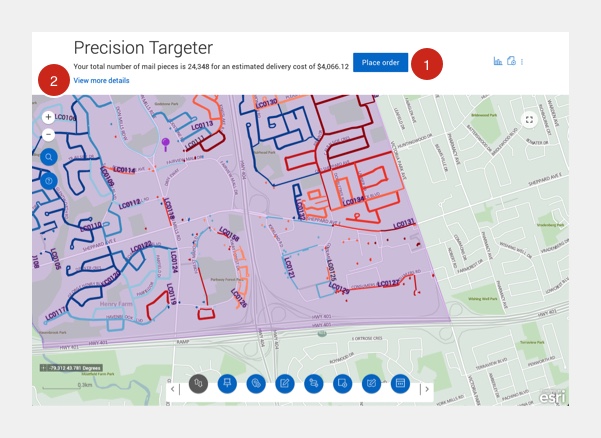601x438 pixels.
Task: Open the bar chart report icon
Action: (498, 61)
